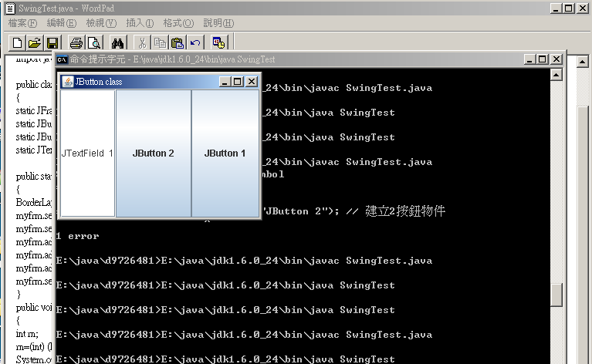Click the Cut scissors icon

pyautogui.click(x=142, y=42)
